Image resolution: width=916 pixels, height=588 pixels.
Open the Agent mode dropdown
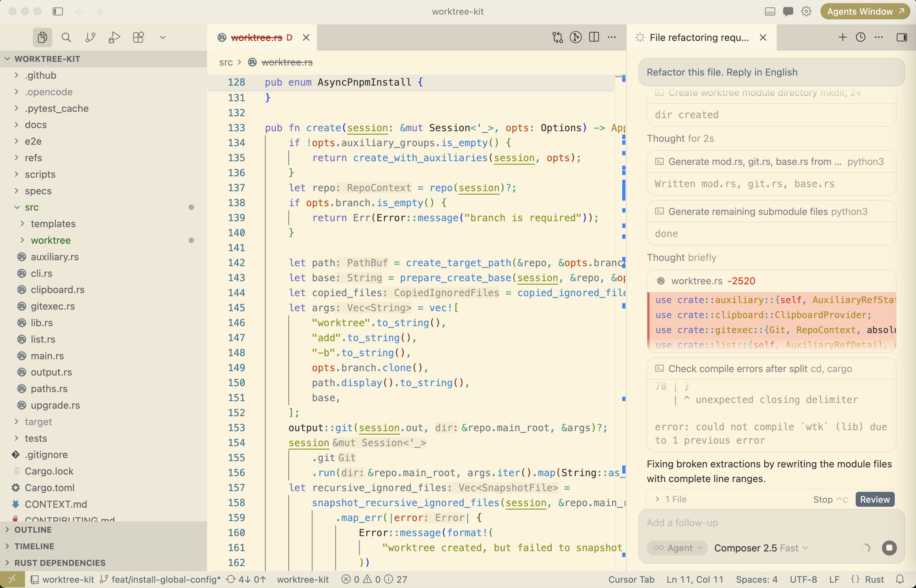click(x=677, y=548)
